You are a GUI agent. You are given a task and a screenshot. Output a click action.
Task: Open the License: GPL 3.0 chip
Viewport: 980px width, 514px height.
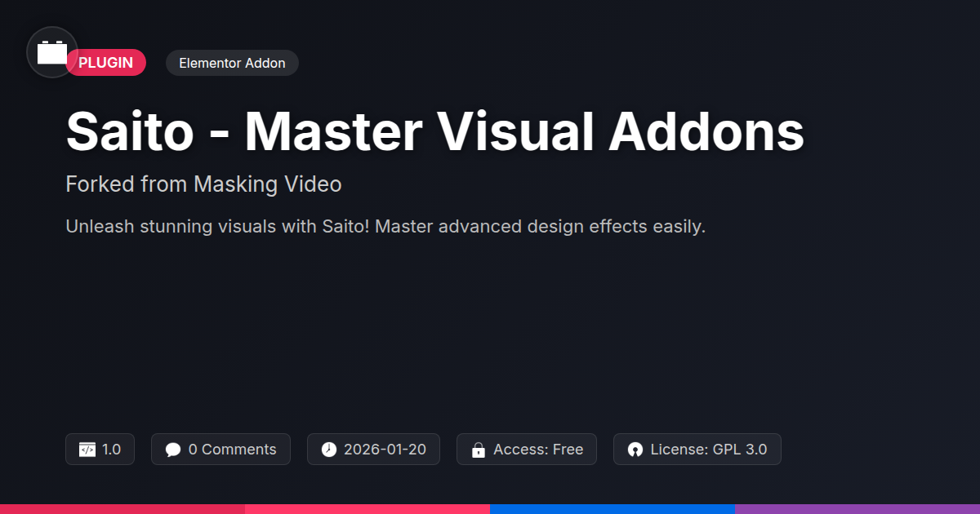(697, 450)
